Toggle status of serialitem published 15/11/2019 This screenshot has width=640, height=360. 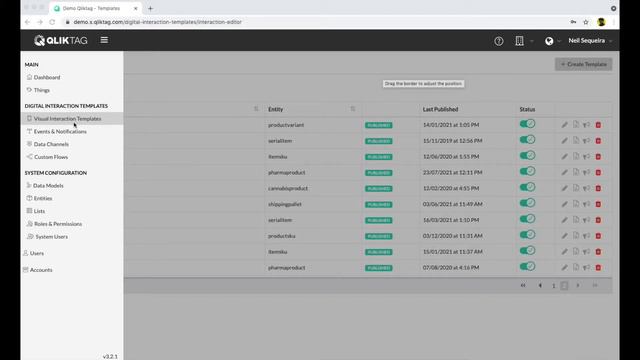click(527, 140)
